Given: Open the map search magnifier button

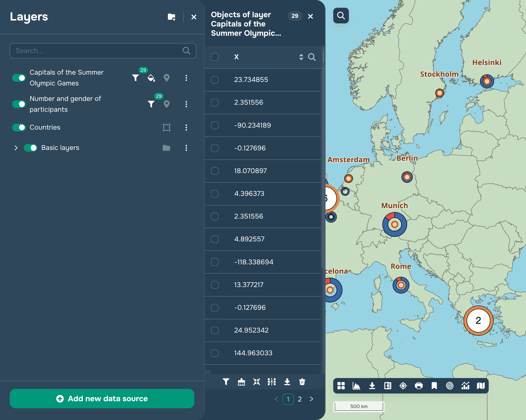Looking at the screenshot, I should (x=341, y=16).
